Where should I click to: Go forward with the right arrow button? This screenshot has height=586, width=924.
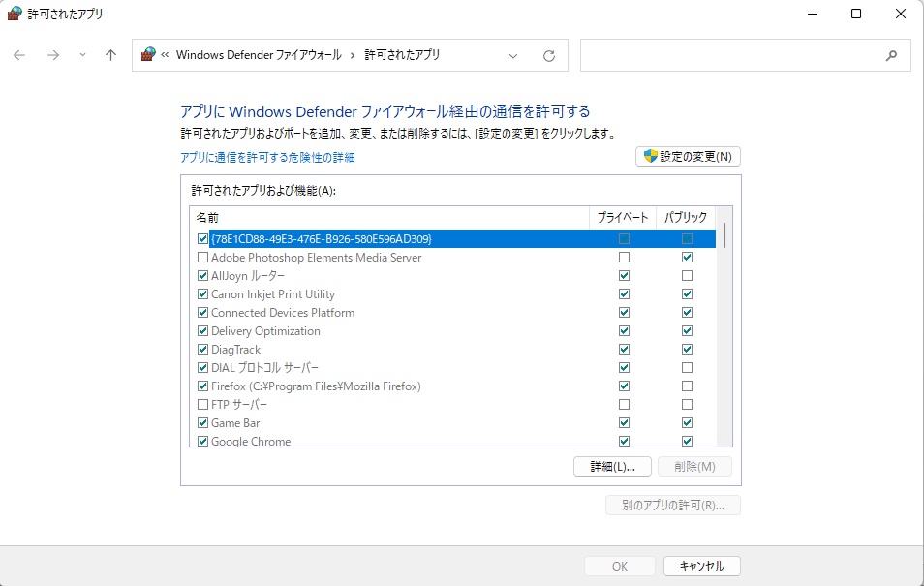pyautogui.click(x=53, y=55)
